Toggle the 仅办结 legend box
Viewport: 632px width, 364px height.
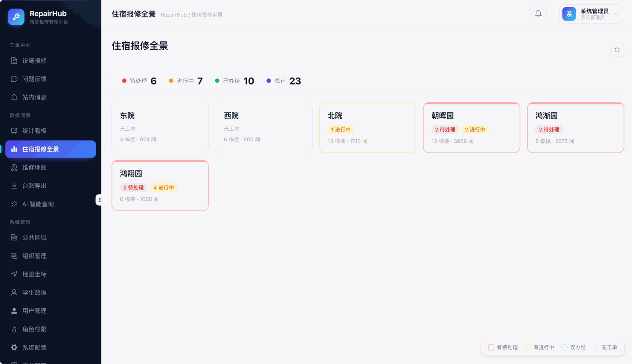pyautogui.click(x=564, y=347)
